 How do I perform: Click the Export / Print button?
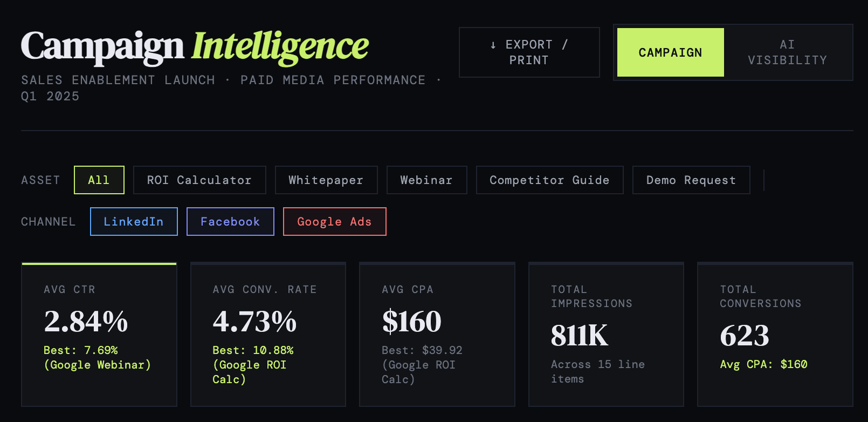pyautogui.click(x=529, y=52)
